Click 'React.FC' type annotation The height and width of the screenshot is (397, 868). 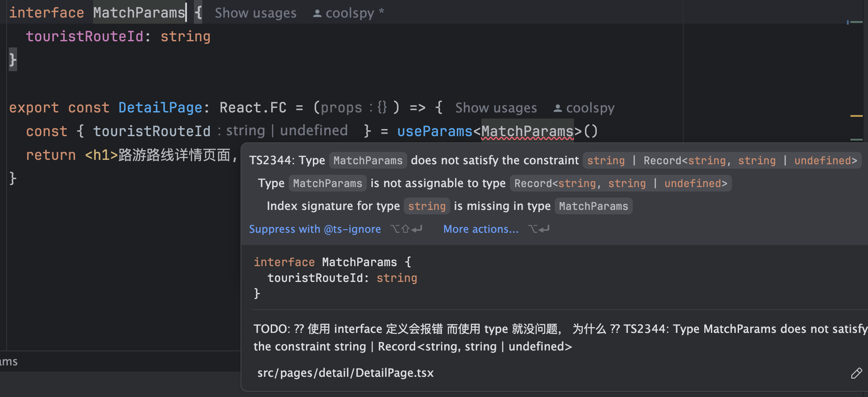253,108
